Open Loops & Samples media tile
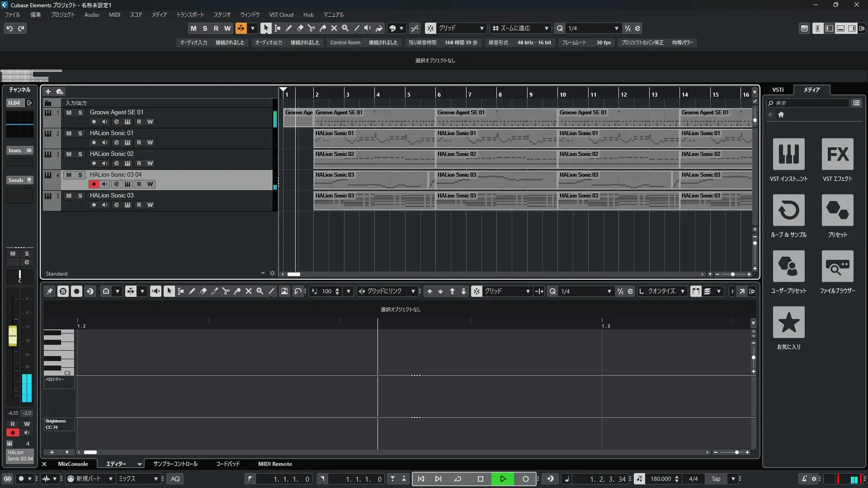This screenshot has width=868, height=488. pos(788,210)
